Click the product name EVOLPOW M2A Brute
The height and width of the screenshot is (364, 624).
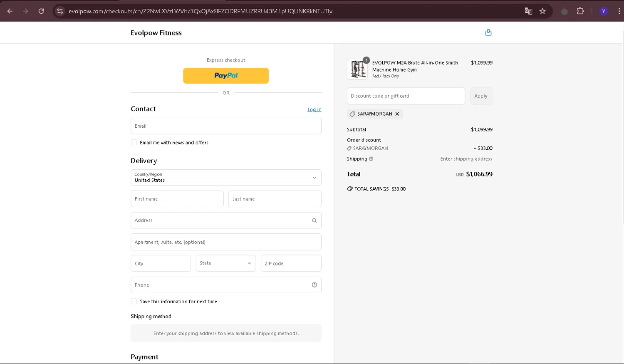click(415, 66)
